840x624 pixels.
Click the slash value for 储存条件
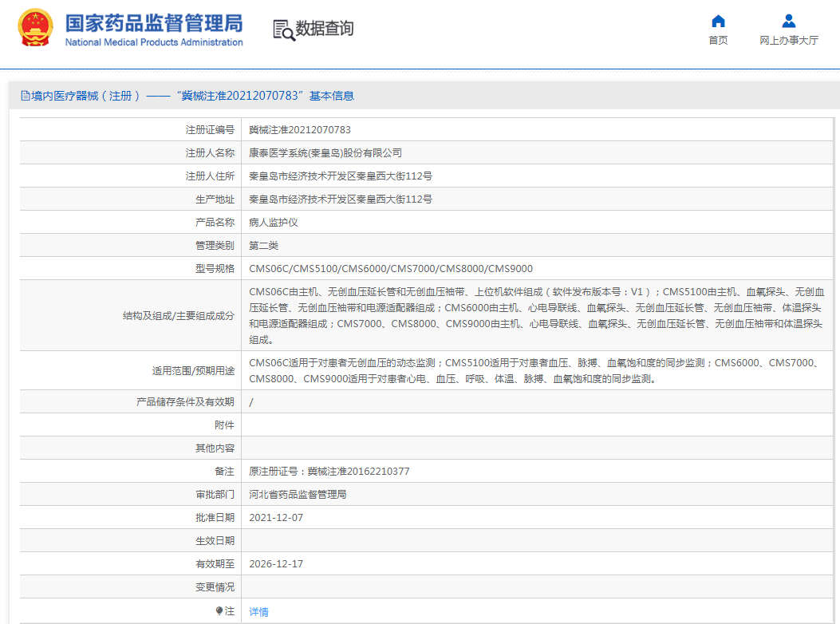pos(251,402)
